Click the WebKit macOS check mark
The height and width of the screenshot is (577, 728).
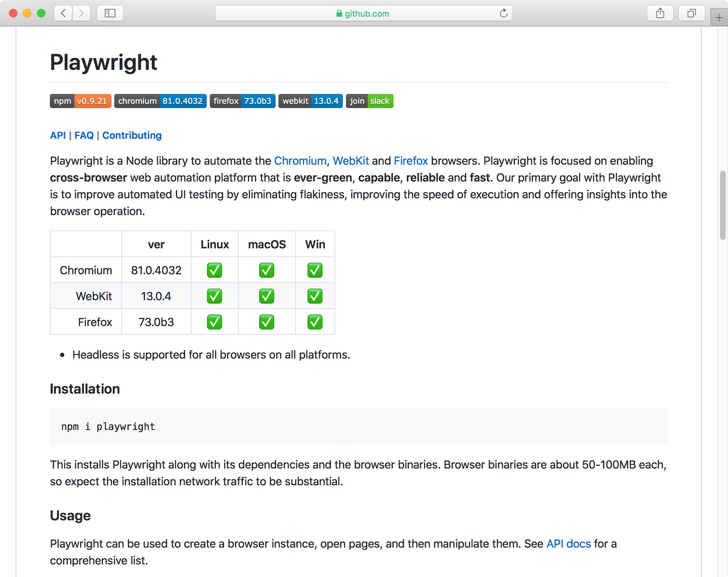click(266, 296)
